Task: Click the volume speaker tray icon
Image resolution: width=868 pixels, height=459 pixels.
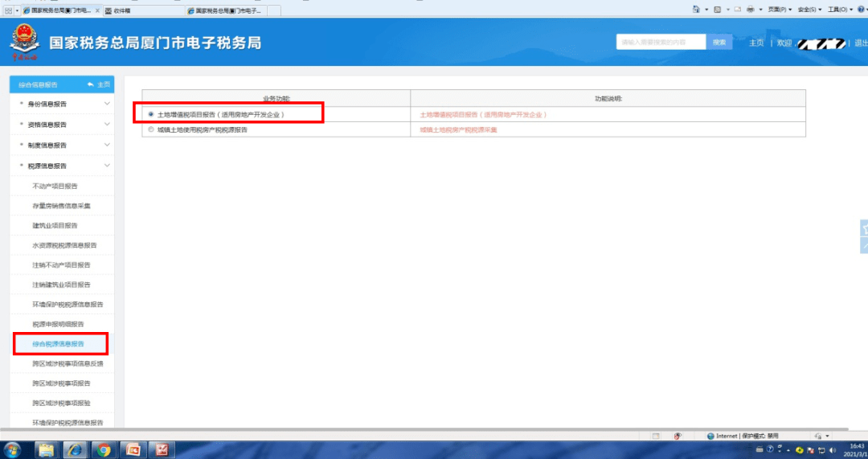Action: 833,449
